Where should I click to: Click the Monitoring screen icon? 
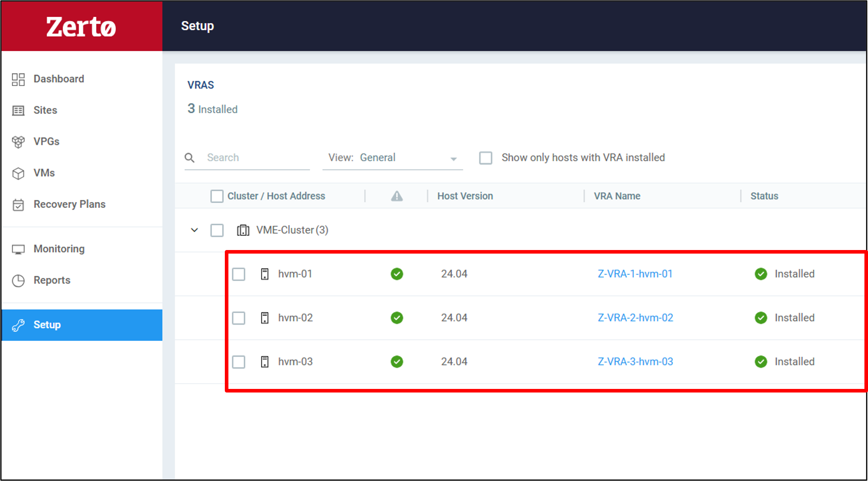18,249
